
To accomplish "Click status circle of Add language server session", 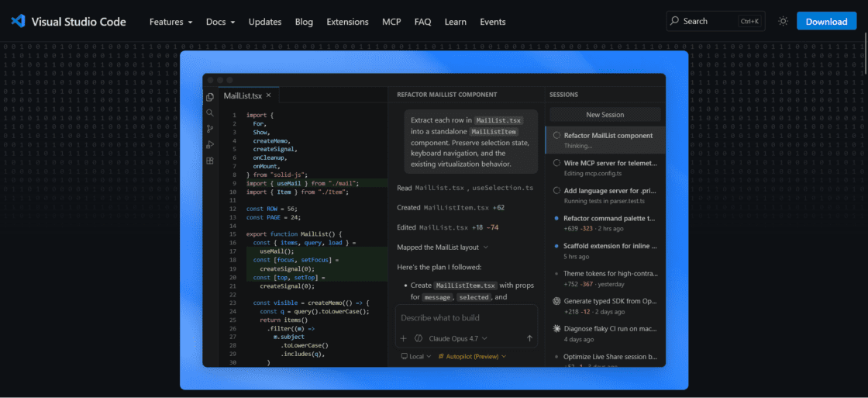I will click(x=556, y=190).
